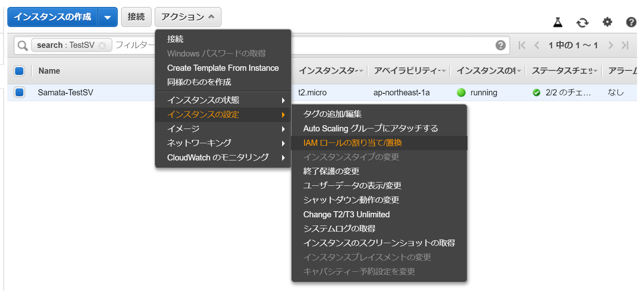Open the help question mark icon in the top toolbar
This screenshot has height=291, width=644.
pyautogui.click(x=631, y=22)
